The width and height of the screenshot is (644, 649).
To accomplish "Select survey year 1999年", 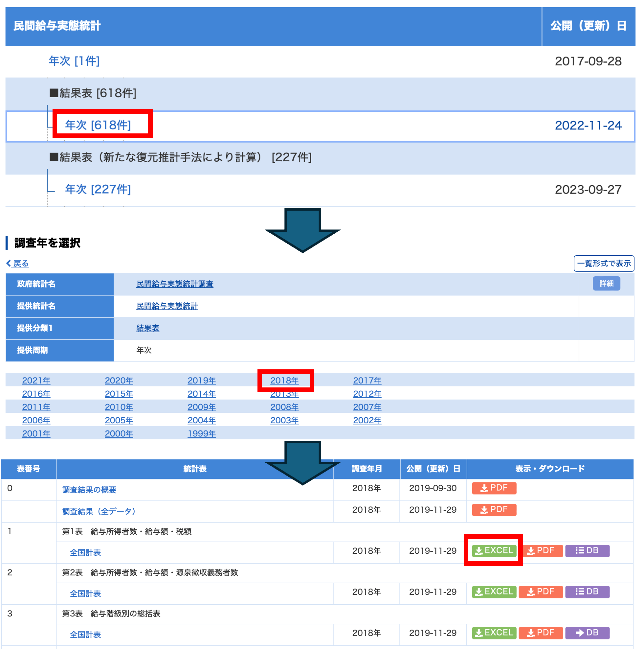I will coord(201,434).
